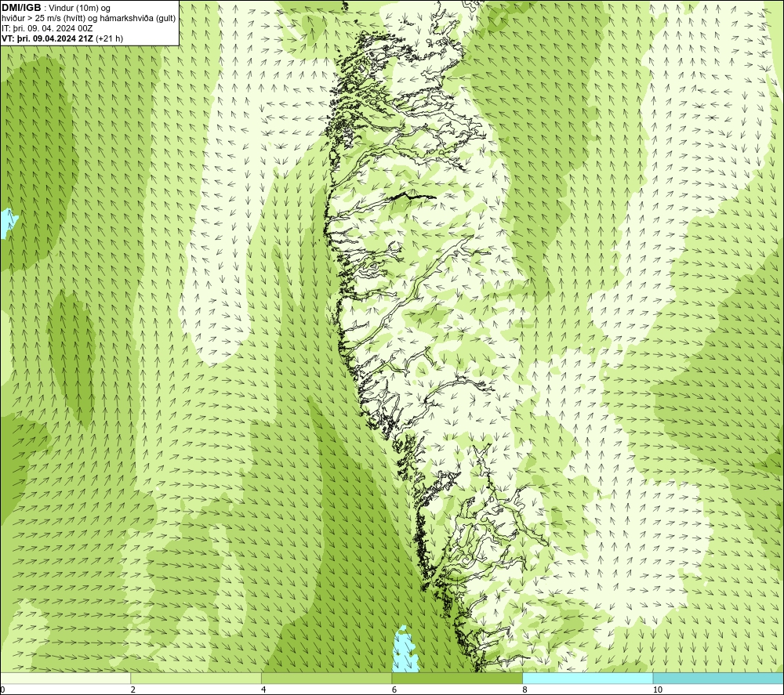Click the cyan wind patch at the map's left edge
The image size is (784, 695).
click(x=8, y=223)
